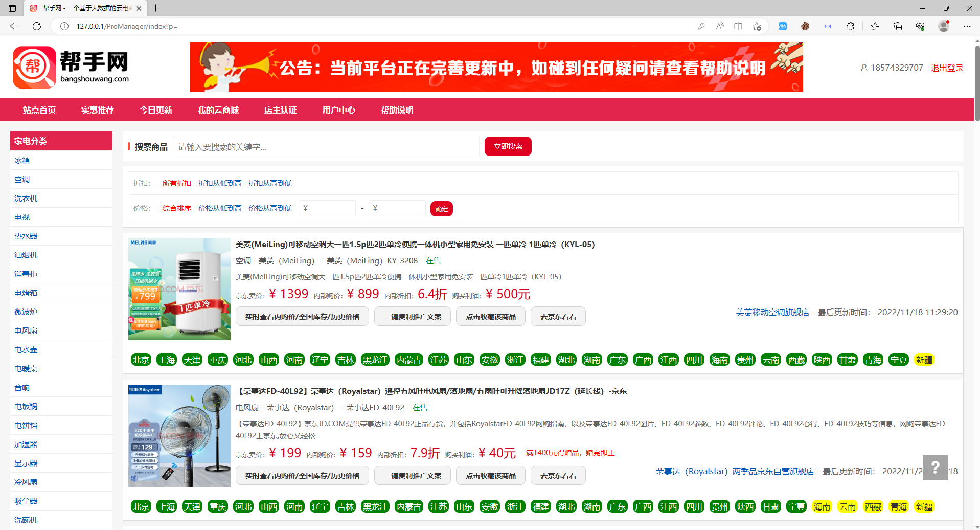Open the 我的云商城 menu
The height and width of the screenshot is (530, 980).
tap(218, 110)
